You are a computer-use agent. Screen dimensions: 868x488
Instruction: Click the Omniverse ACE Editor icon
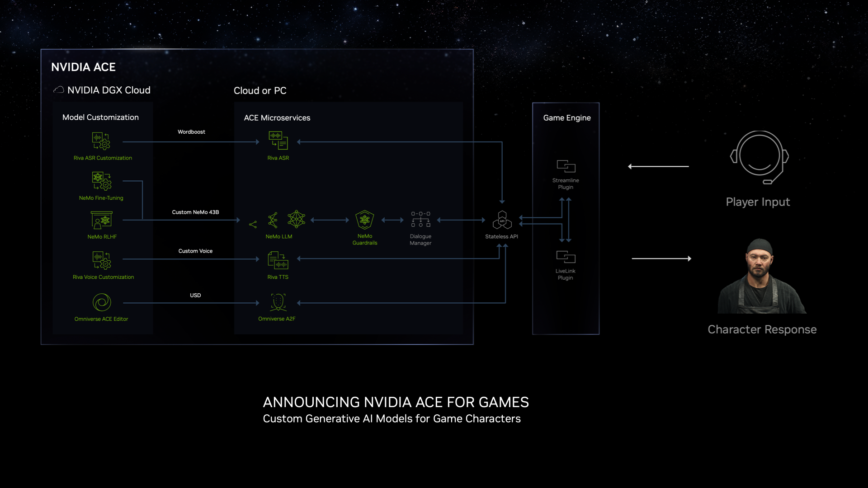pos(101,303)
